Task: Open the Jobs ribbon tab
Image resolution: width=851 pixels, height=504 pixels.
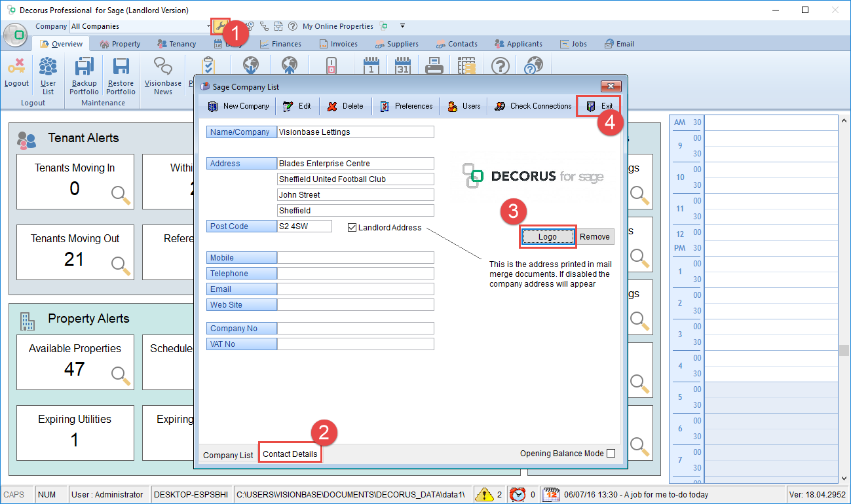Action: (x=574, y=44)
